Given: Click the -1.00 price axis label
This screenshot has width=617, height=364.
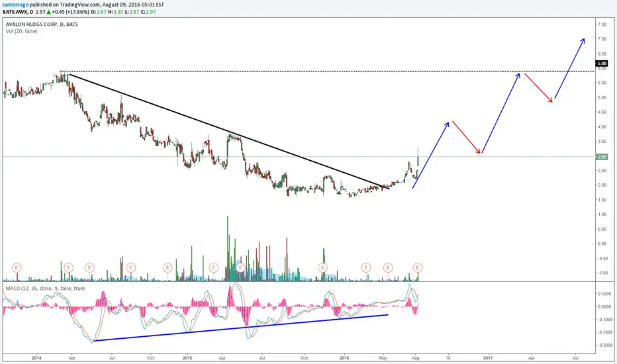Looking at the screenshot, I should click(602, 273).
